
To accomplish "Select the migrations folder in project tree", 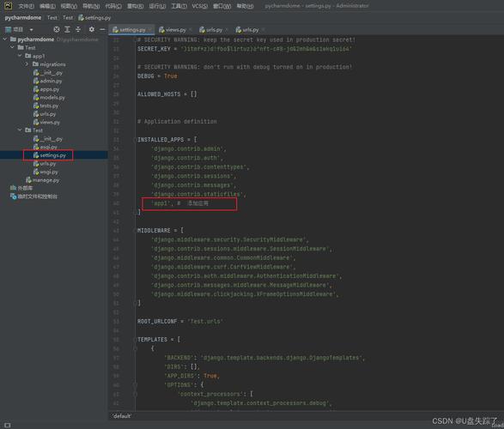I will coord(49,64).
